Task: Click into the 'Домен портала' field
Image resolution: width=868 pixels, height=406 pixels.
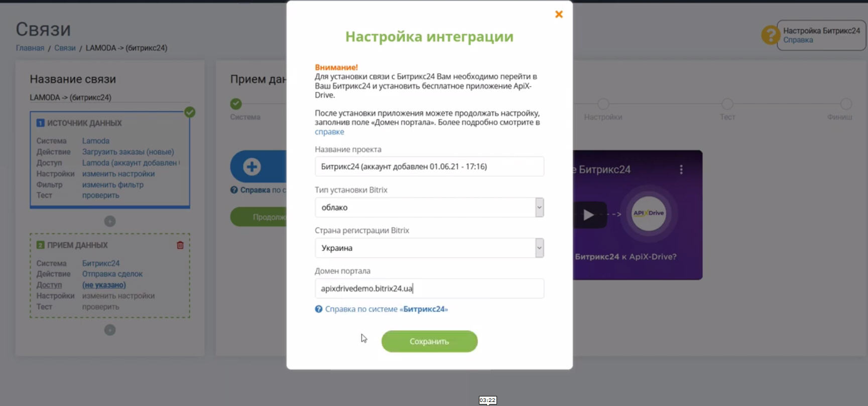Action: 429,289
